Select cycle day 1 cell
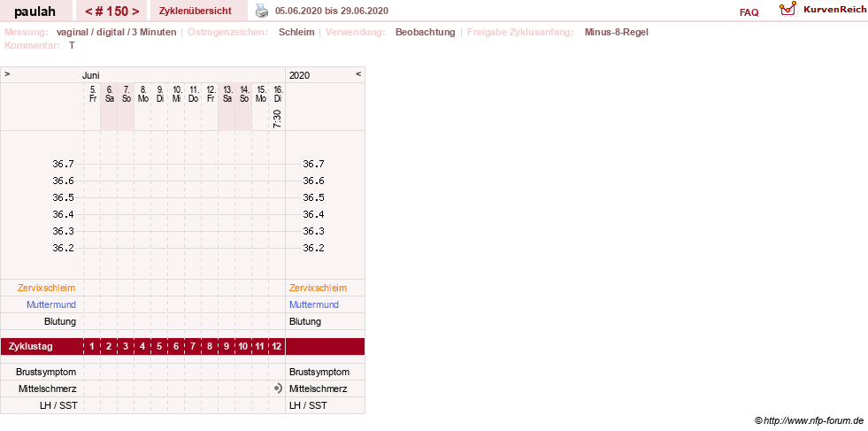 92,347
